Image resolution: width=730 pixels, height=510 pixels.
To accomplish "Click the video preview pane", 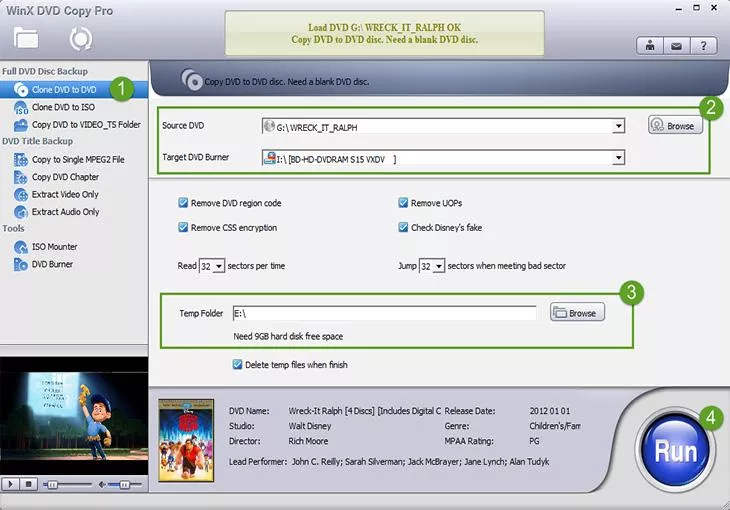I will (x=74, y=415).
